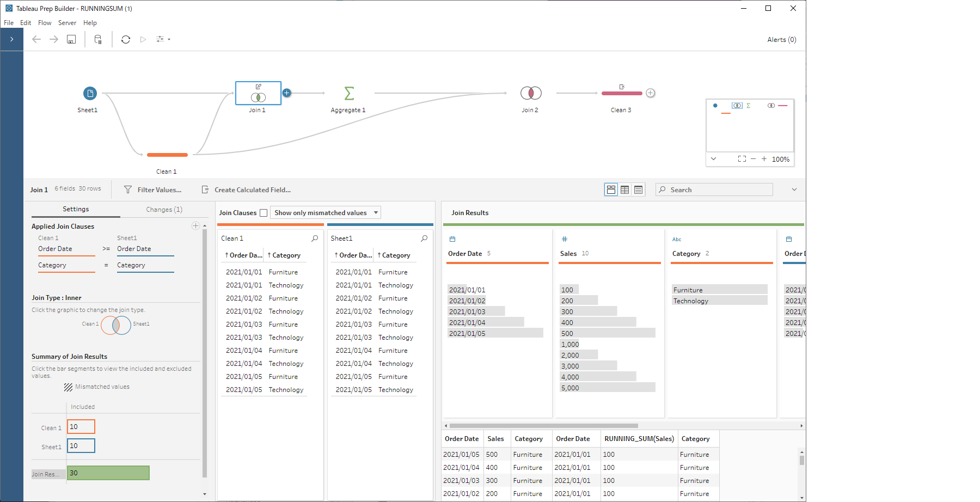Click the Sheet1 included bar segment

pyautogui.click(x=81, y=446)
